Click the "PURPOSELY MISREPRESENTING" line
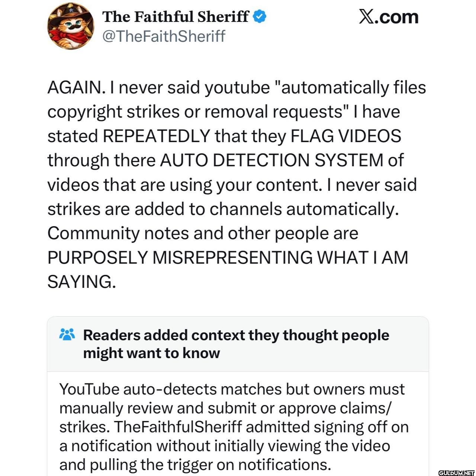Image resolution: width=476 pixels, height=476 pixels. click(x=180, y=257)
